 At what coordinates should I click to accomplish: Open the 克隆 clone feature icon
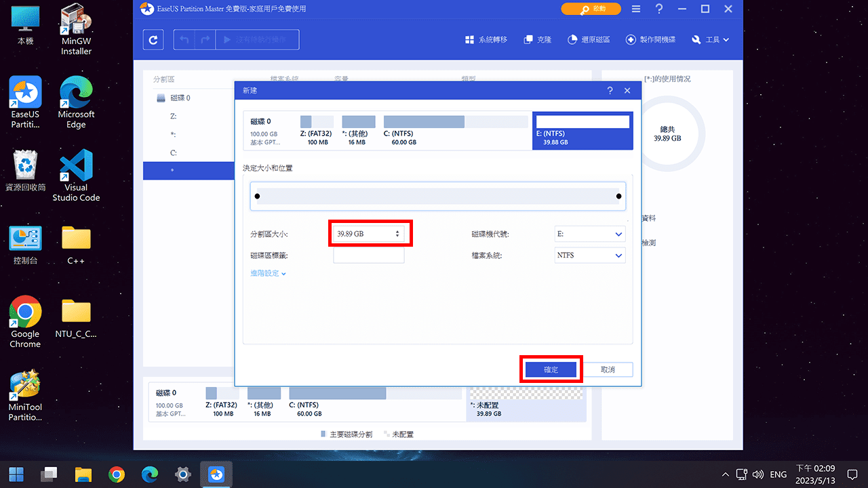coord(537,39)
